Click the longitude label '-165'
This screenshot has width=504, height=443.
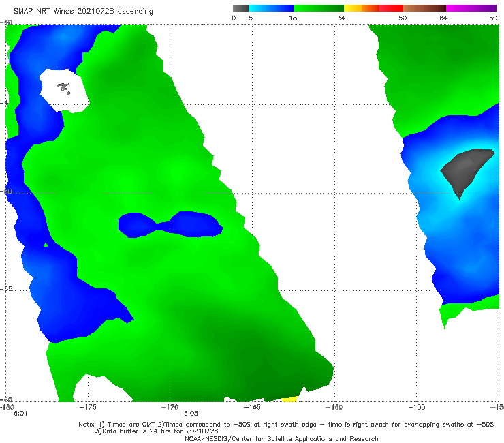pyautogui.click(x=252, y=407)
